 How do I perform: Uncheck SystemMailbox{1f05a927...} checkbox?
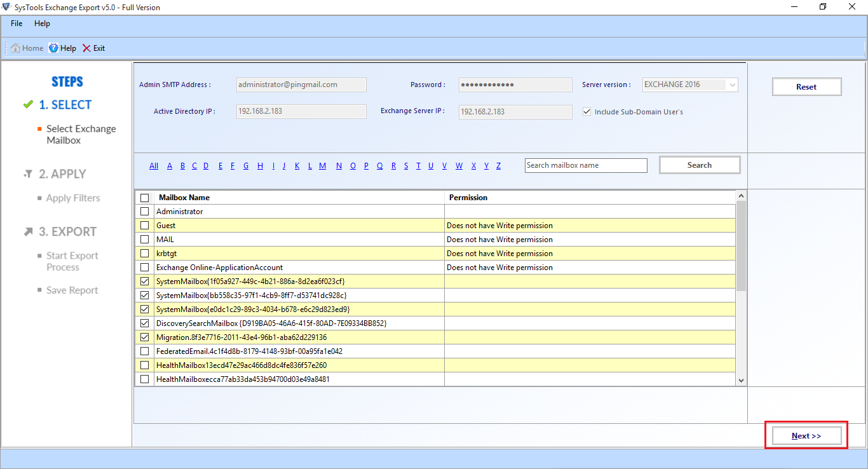144,282
